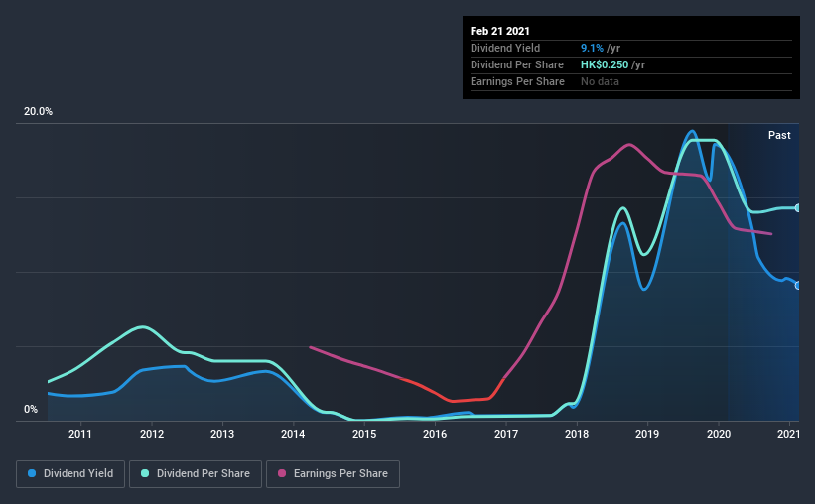Click the 0% y-axis label
This screenshot has height=504, width=815.
pos(31,410)
